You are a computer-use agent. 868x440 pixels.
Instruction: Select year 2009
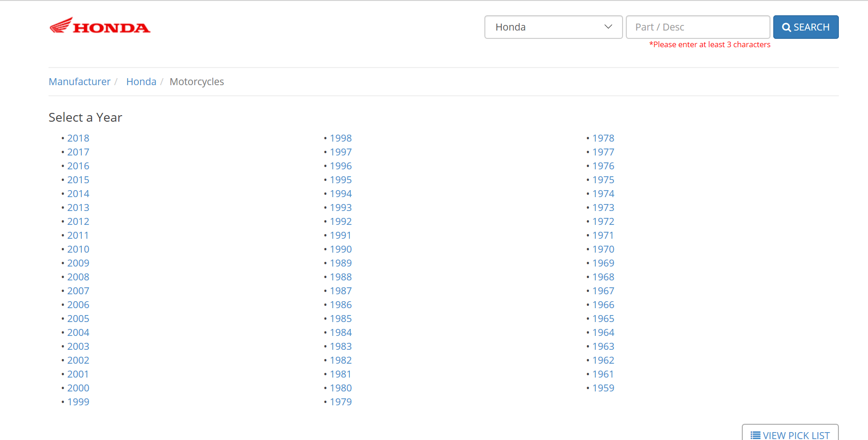point(78,263)
